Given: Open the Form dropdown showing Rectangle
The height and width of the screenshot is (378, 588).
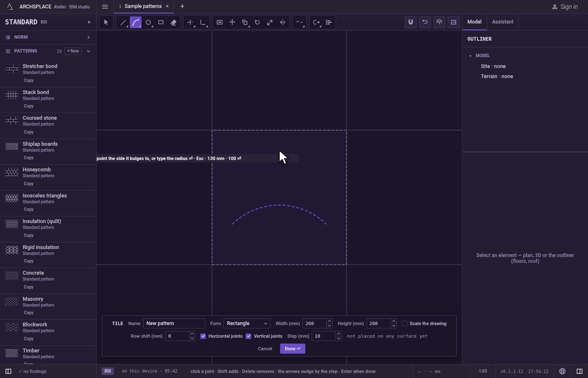Looking at the screenshot, I should (x=247, y=323).
